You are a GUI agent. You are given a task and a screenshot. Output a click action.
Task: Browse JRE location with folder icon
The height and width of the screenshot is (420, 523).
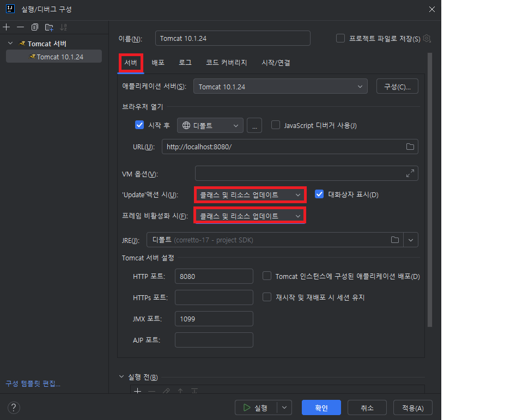coord(394,240)
